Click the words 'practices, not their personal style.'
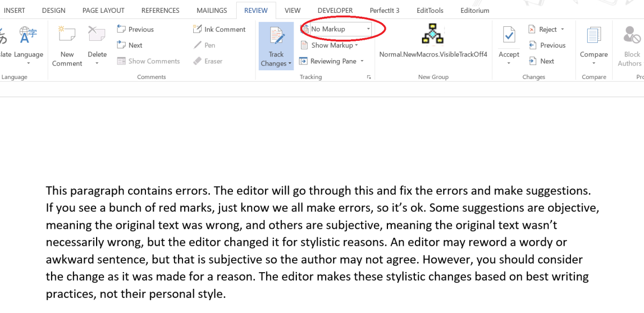644x313 pixels. 136,294
